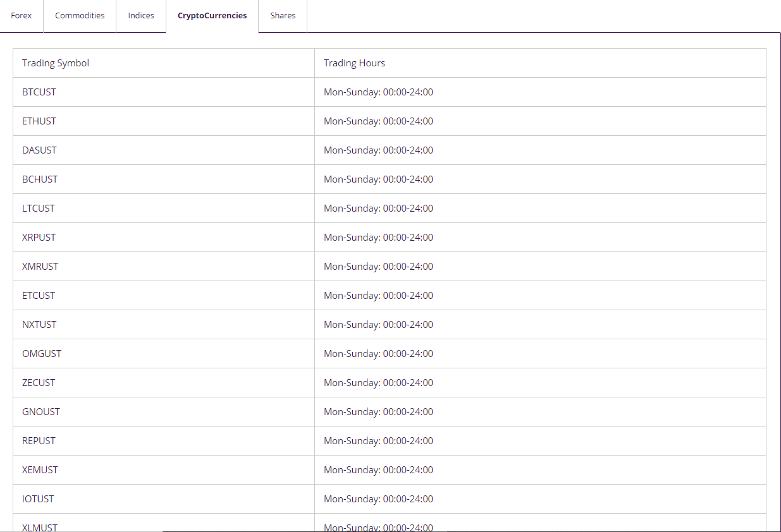The height and width of the screenshot is (532, 781).
Task: Select the Indices tab
Action: click(x=140, y=15)
